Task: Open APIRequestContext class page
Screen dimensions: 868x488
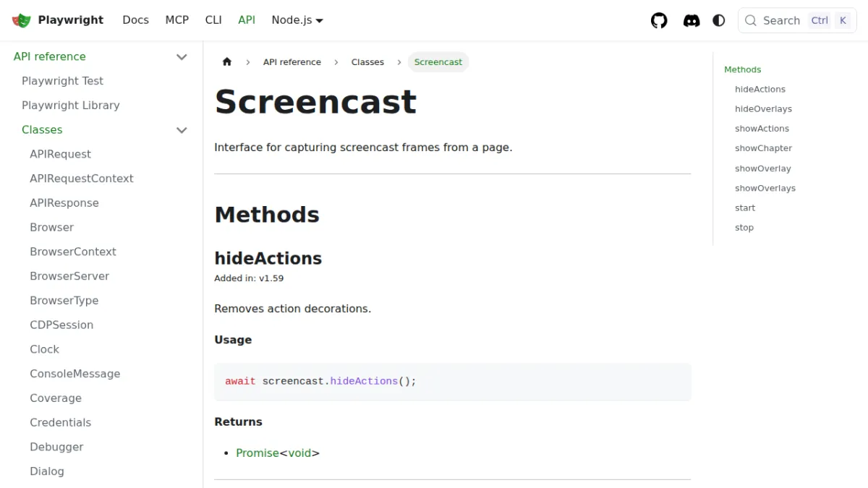Action: [82, 179]
